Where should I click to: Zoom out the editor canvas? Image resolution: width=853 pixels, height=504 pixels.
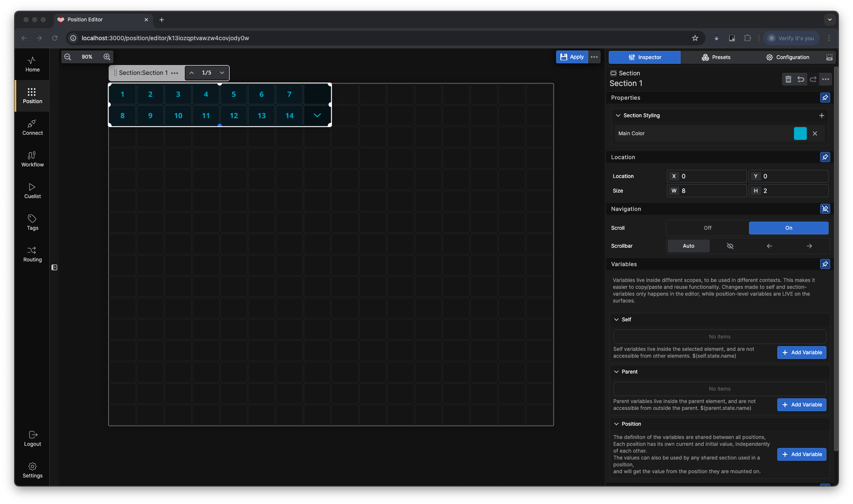coord(68,57)
